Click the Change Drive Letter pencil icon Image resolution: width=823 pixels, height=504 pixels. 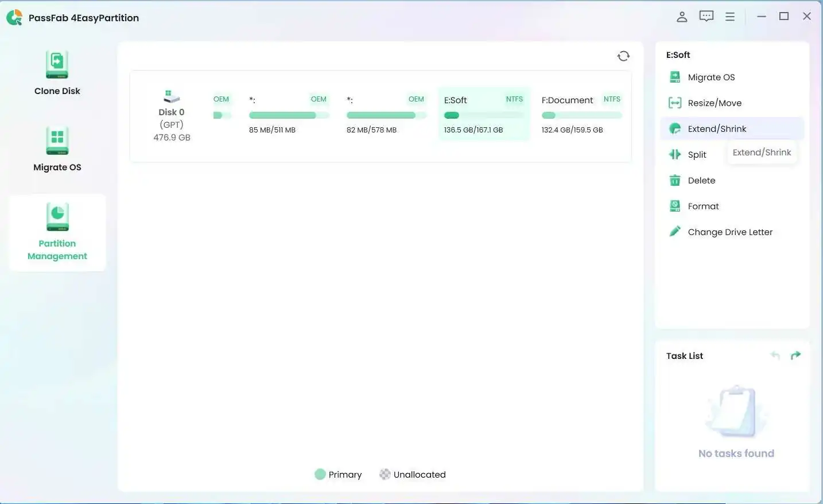click(675, 232)
